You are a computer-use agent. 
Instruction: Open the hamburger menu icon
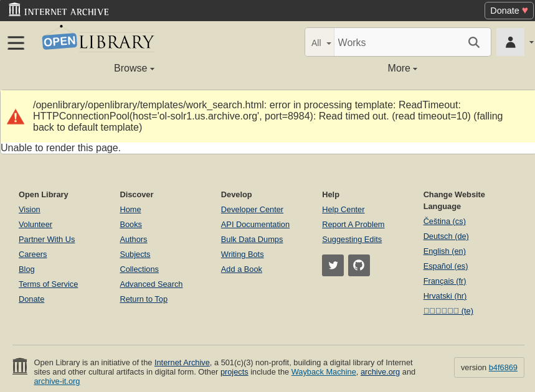(x=16, y=42)
